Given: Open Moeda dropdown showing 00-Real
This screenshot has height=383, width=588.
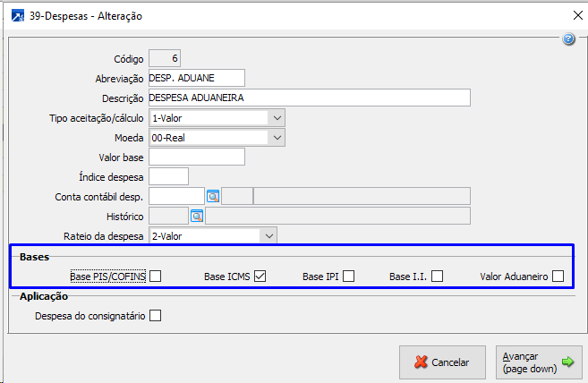Looking at the screenshot, I should [217, 138].
